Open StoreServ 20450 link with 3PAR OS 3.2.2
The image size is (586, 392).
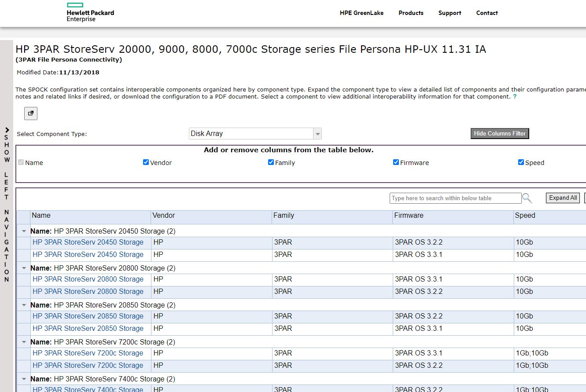pos(88,242)
